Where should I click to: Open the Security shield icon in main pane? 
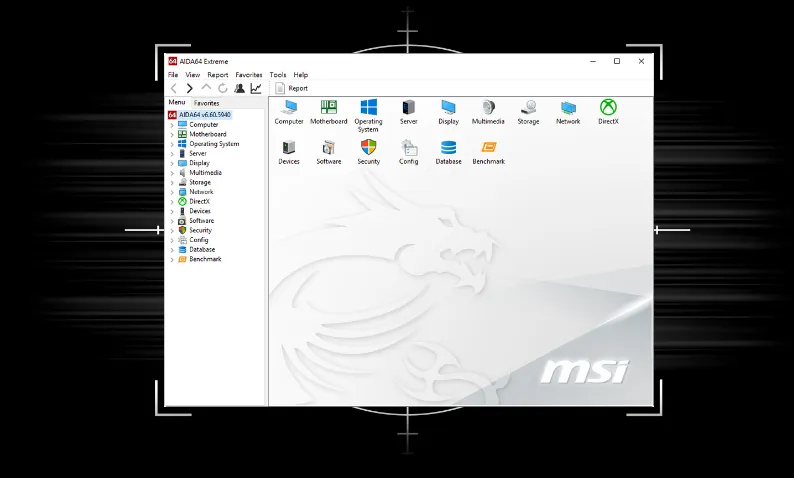368,152
